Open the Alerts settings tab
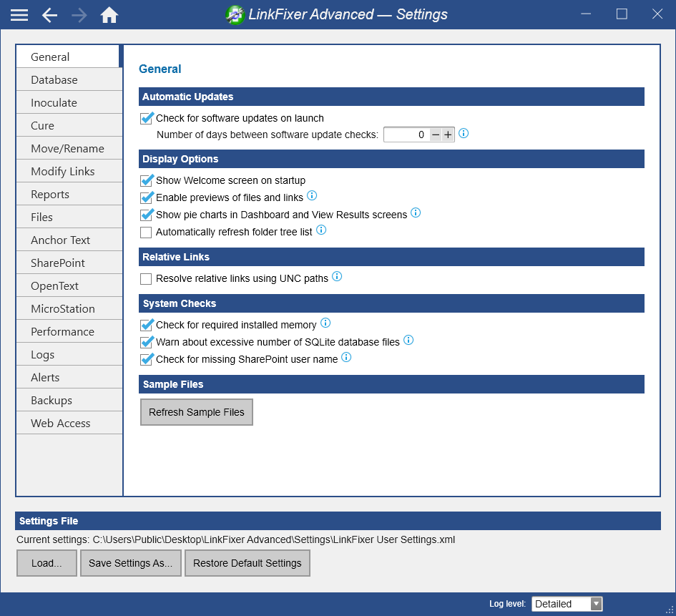 (x=69, y=377)
